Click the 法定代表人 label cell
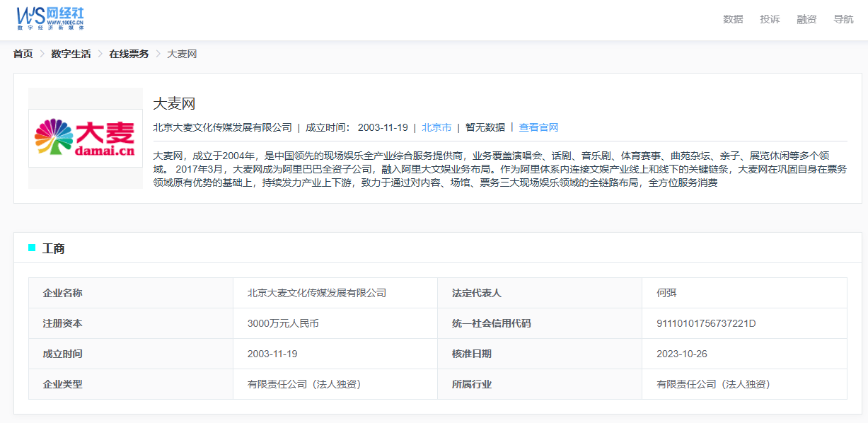This screenshot has width=868, height=423. tap(540, 293)
